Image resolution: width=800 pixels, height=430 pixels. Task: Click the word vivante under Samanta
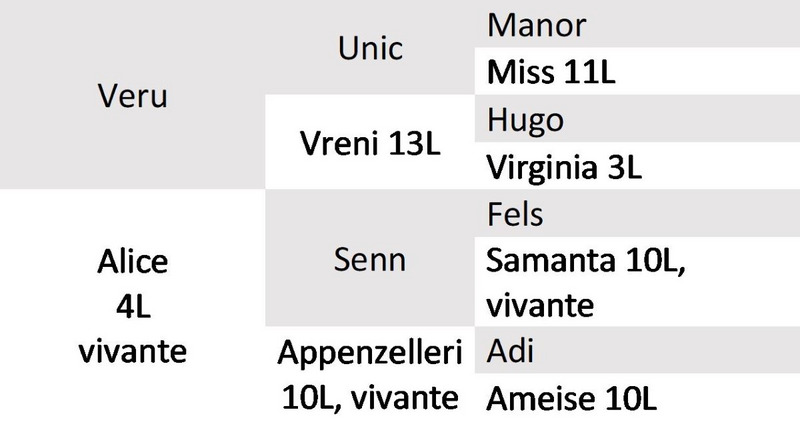click(540, 306)
